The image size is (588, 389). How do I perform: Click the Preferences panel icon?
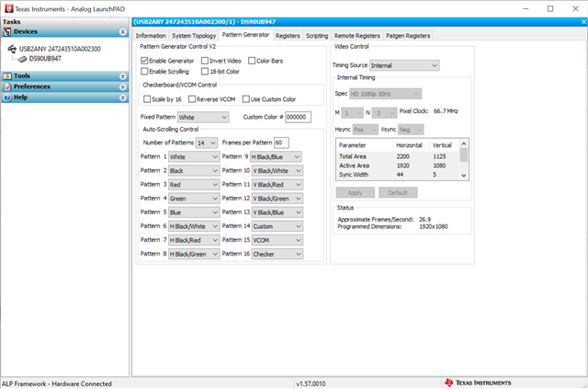pos(7,86)
